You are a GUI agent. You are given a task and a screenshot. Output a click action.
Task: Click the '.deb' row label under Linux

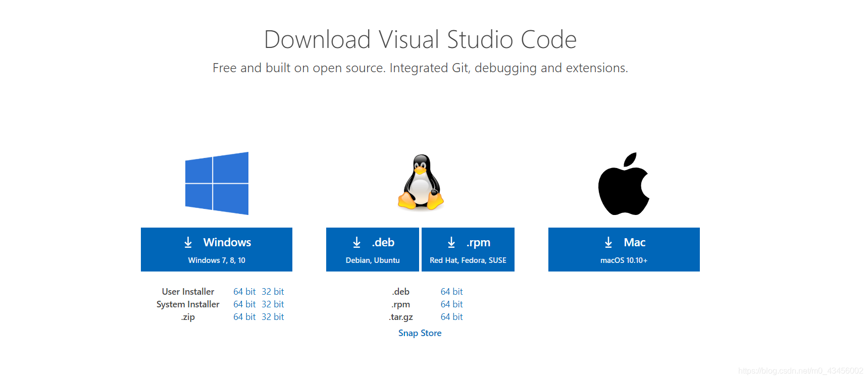pos(401,292)
